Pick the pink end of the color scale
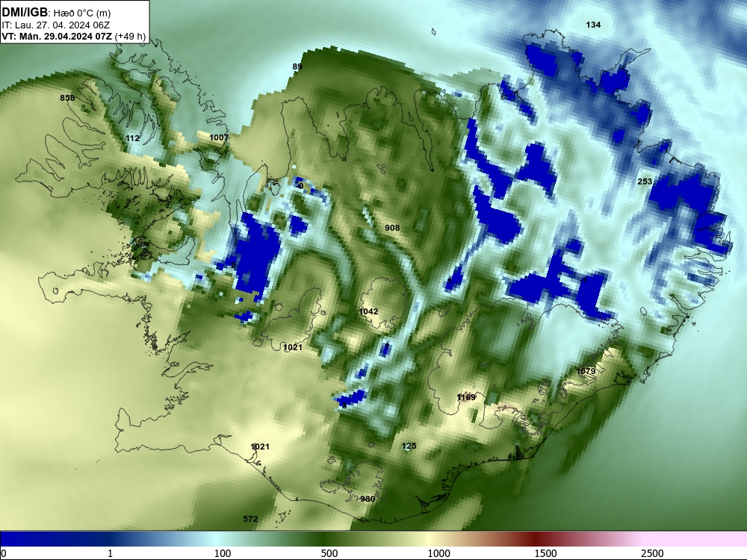 pos(695,539)
